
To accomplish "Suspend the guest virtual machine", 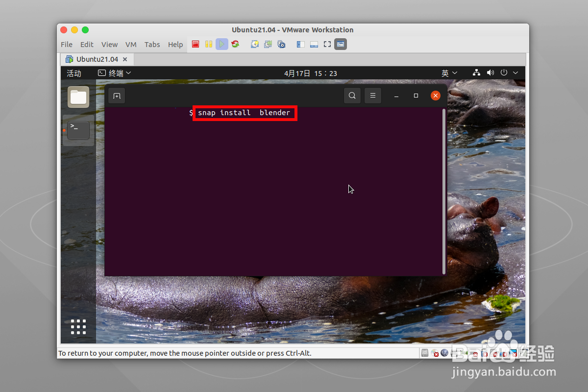I will coord(208,44).
